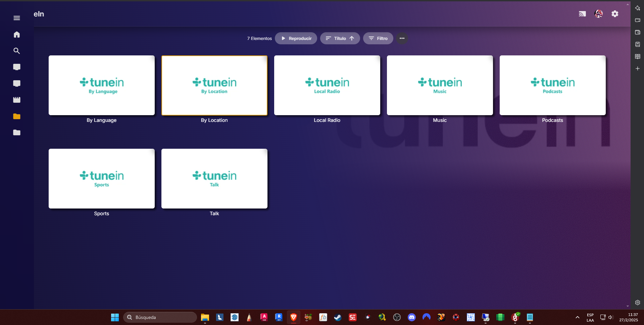
Task: Click the By Location title link
Action: [214, 120]
